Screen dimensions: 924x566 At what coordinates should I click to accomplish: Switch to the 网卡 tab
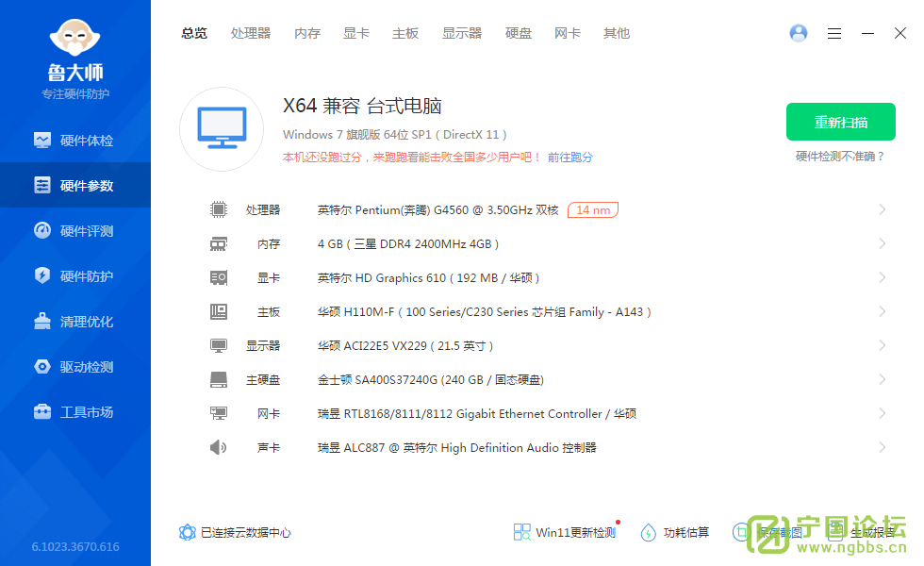click(568, 34)
